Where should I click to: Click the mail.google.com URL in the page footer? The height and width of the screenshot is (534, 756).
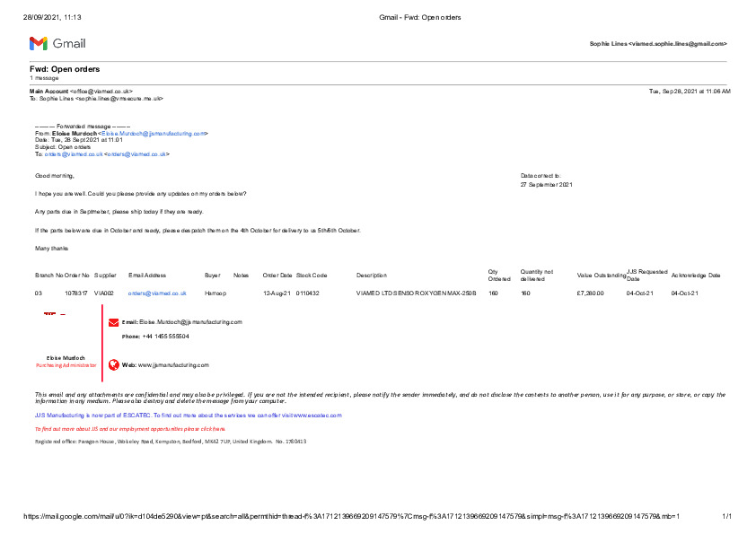[x=350, y=517]
